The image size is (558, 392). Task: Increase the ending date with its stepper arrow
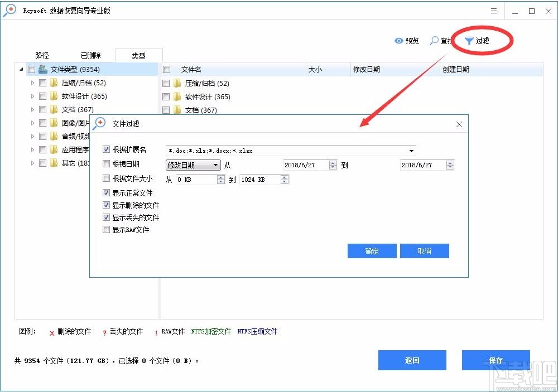point(450,162)
